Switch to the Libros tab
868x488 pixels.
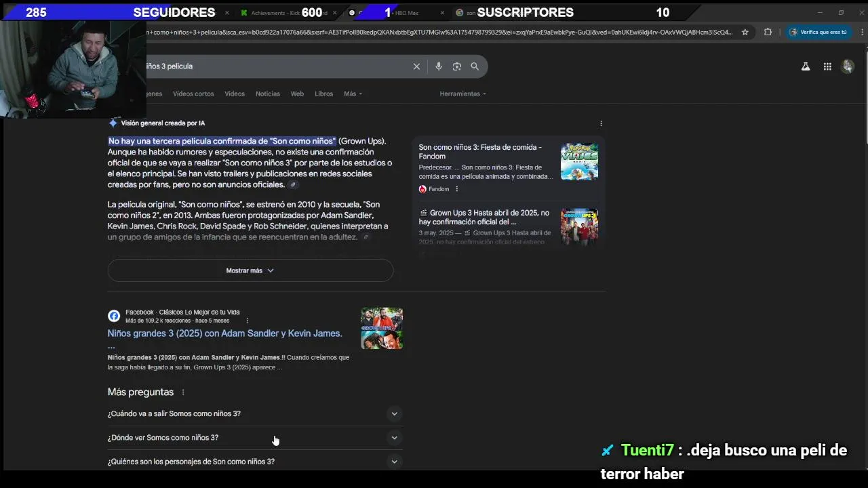[x=324, y=94]
